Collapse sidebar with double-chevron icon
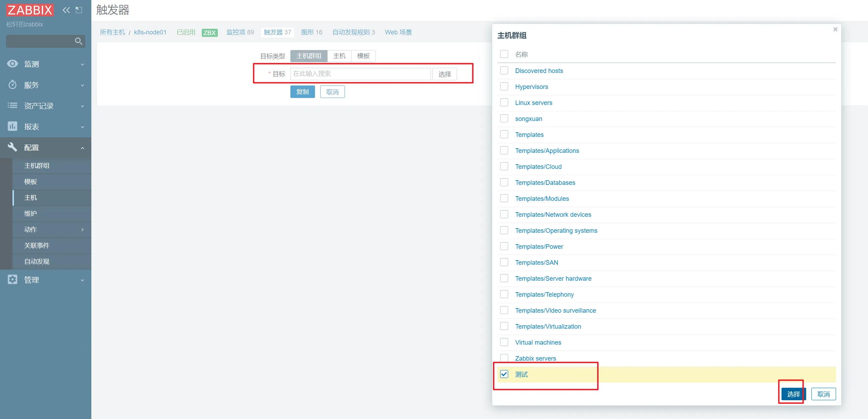Image resolution: width=868 pixels, height=419 pixels. click(x=66, y=10)
